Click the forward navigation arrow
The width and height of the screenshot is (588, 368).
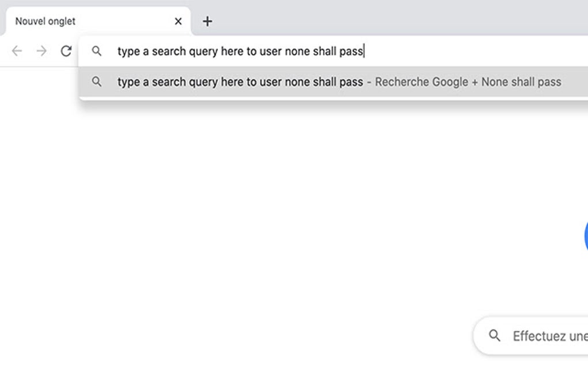(x=41, y=51)
